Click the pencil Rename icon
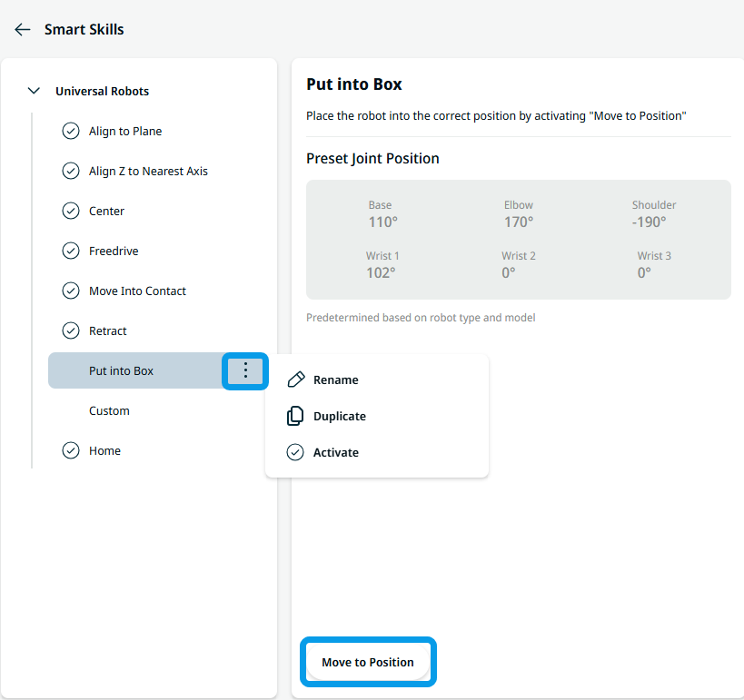This screenshot has width=744, height=700. [x=296, y=380]
